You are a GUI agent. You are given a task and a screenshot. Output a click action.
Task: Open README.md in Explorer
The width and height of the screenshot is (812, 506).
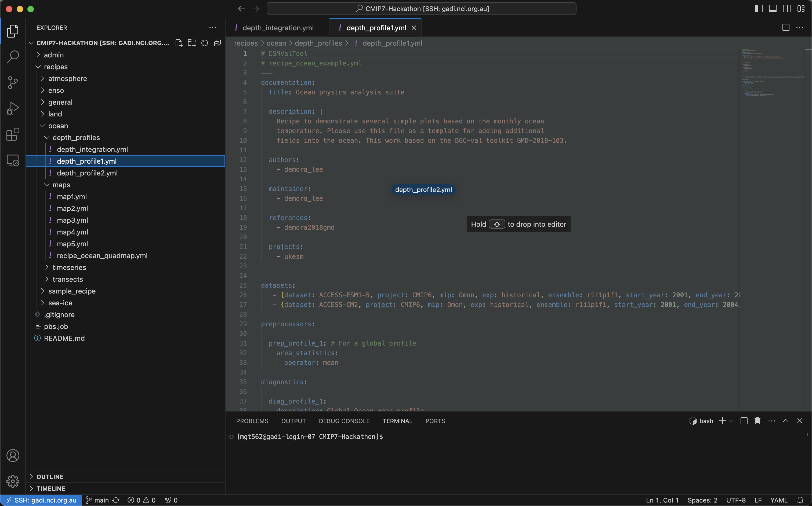click(125, 338)
